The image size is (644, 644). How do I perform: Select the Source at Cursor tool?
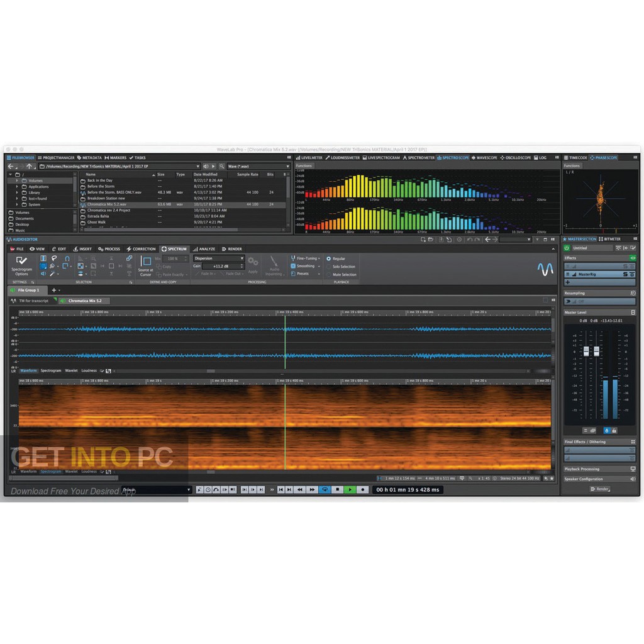coord(145,267)
